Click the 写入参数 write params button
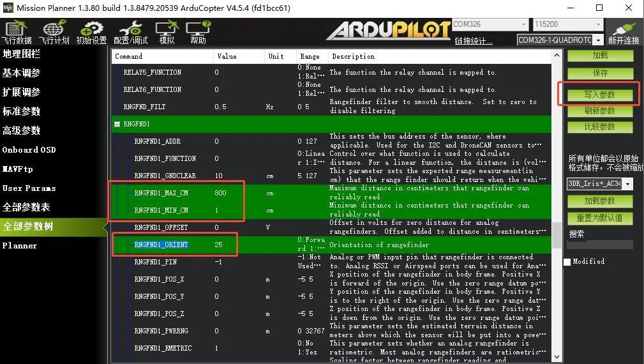This screenshot has height=364, width=644. 600,95
